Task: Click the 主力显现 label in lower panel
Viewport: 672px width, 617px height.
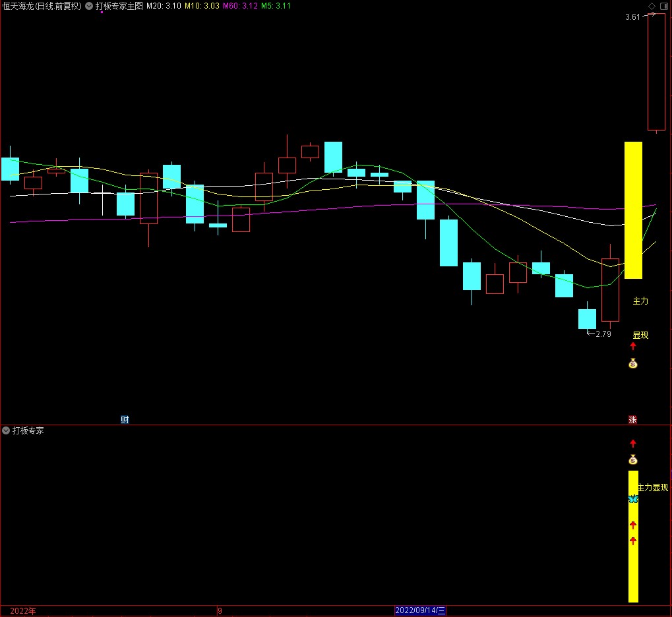Action: click(x=652, y=488)
